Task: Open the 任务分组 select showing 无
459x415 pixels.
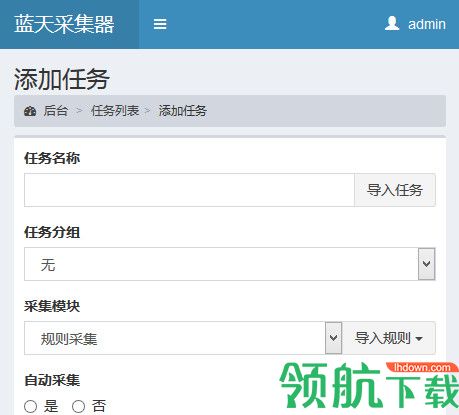Action: coord(230,264)
